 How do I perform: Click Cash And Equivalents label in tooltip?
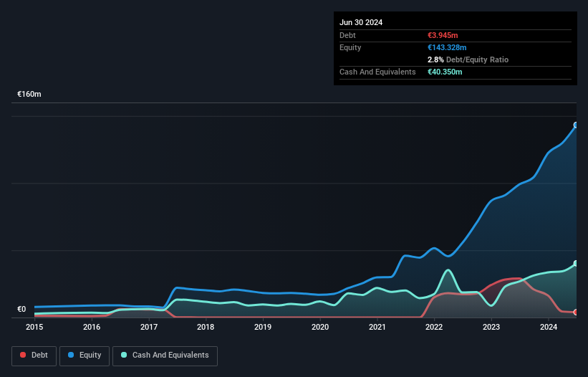coord(377,72)
